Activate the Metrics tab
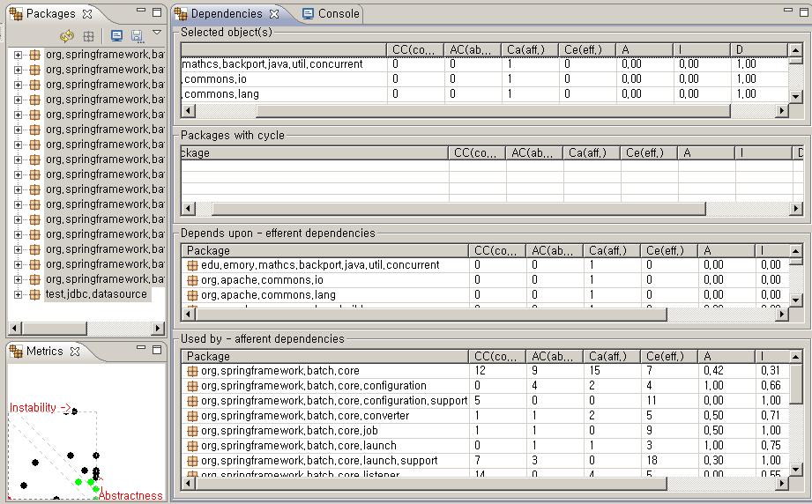The height and width of the screenshot is (504, 812). [x=45, y=351]
